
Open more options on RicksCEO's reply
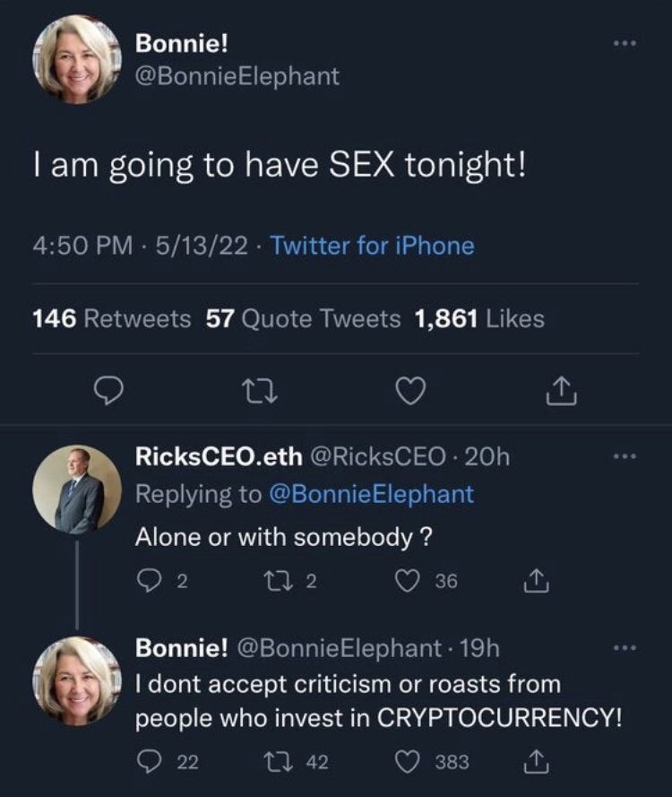[625, 456]
